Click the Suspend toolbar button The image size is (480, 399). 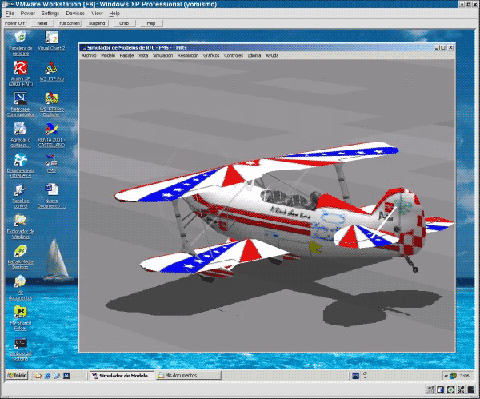click(97, 23)
